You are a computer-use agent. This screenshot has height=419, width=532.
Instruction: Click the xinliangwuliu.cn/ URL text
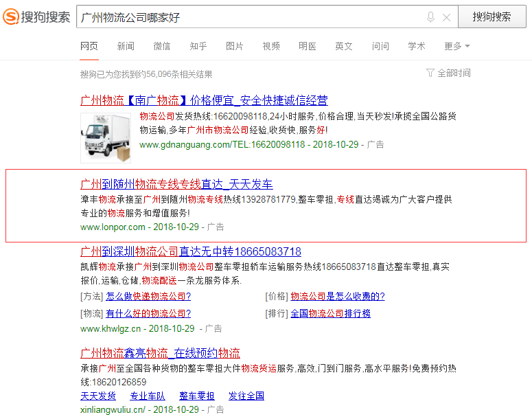tap(113, 409)
